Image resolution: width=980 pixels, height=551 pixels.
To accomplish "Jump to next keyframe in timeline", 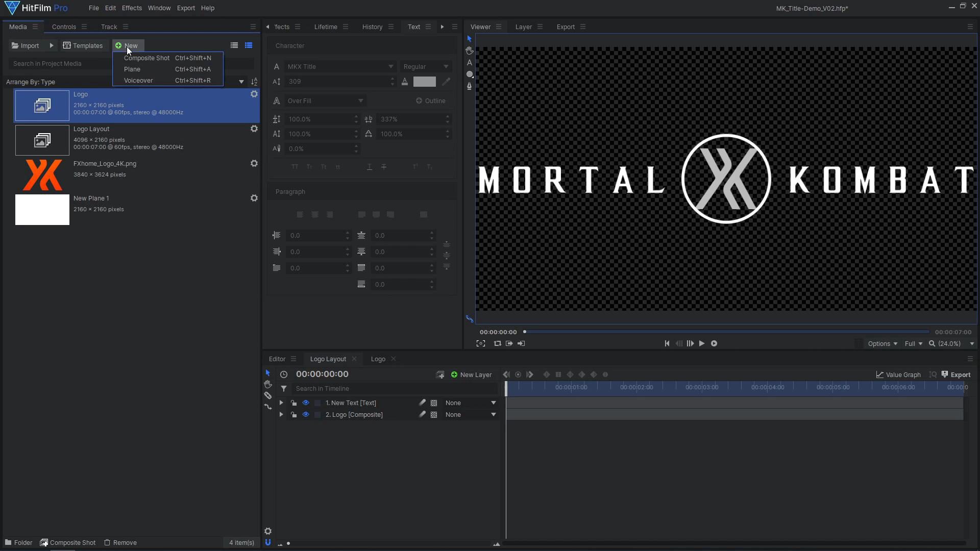I will (530, 374).
